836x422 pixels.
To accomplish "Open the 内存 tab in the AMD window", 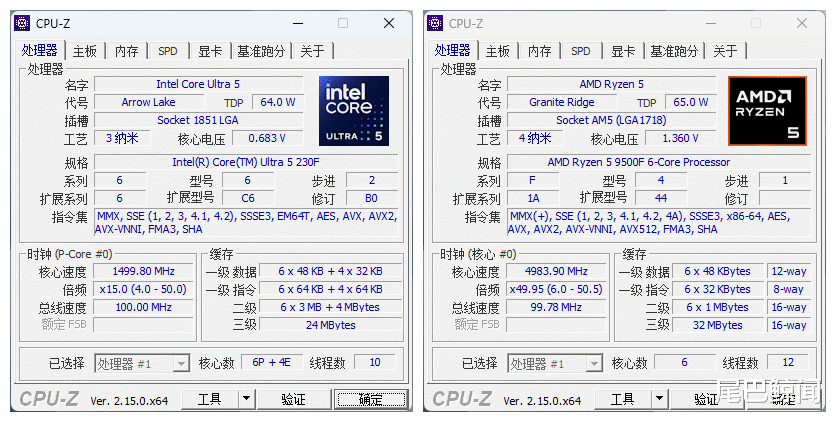I will pyautogui.click(x=540, y=51).
